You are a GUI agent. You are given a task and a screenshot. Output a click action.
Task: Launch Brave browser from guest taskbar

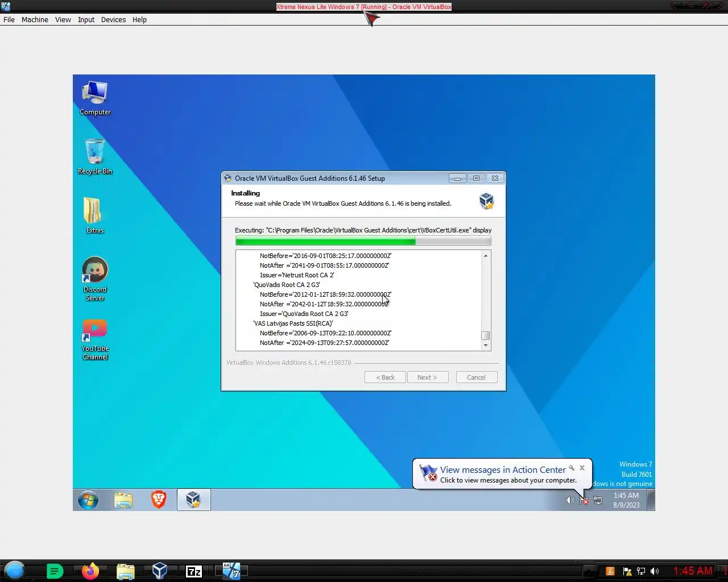click(159, 500)
